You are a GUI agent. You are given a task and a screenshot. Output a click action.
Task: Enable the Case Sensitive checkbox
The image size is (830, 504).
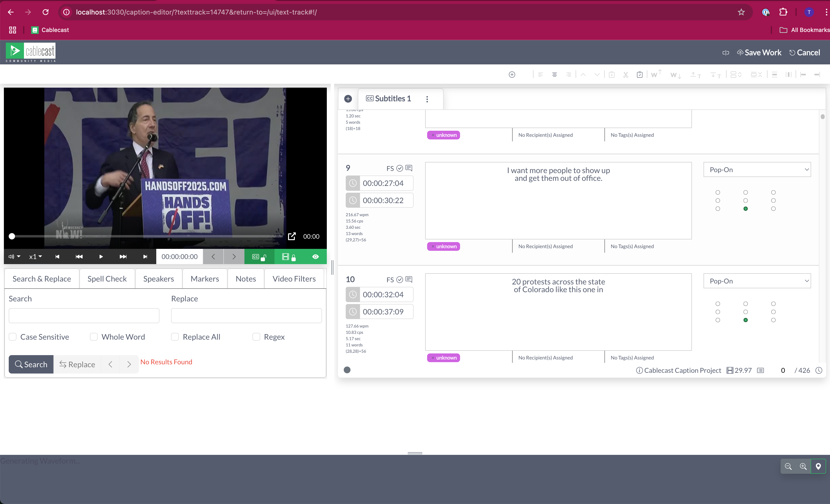[x=13, y=337]
